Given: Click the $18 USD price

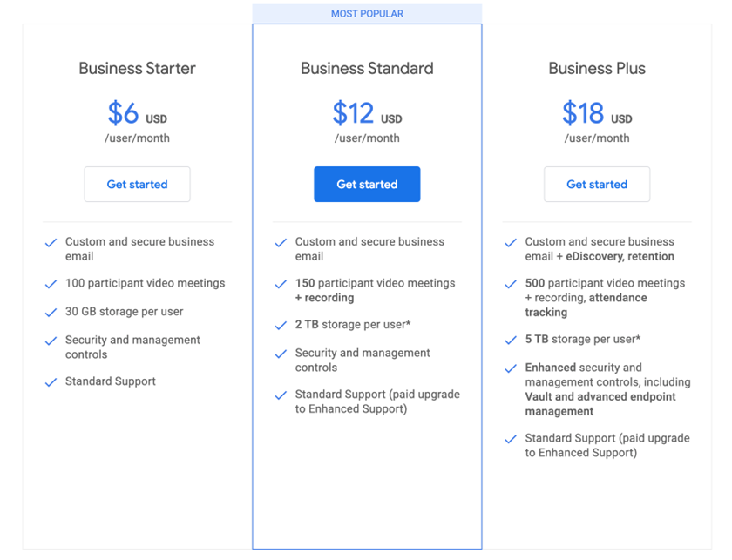Looking at the screenshot, I should click(x=597, y=113).
